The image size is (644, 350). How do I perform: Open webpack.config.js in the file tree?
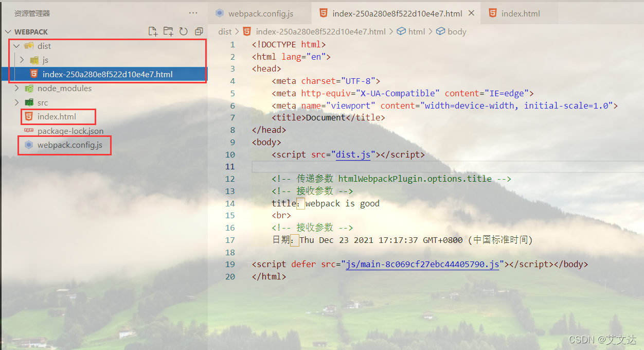(x=70, y=145)
